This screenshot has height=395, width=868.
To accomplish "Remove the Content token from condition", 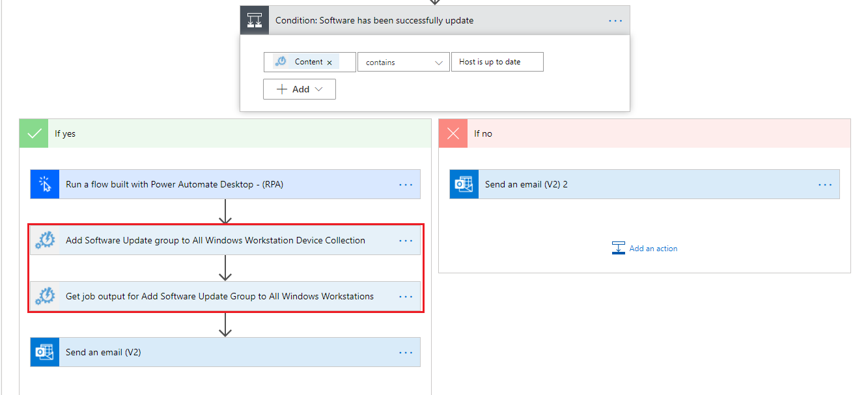I will [329, 62].
